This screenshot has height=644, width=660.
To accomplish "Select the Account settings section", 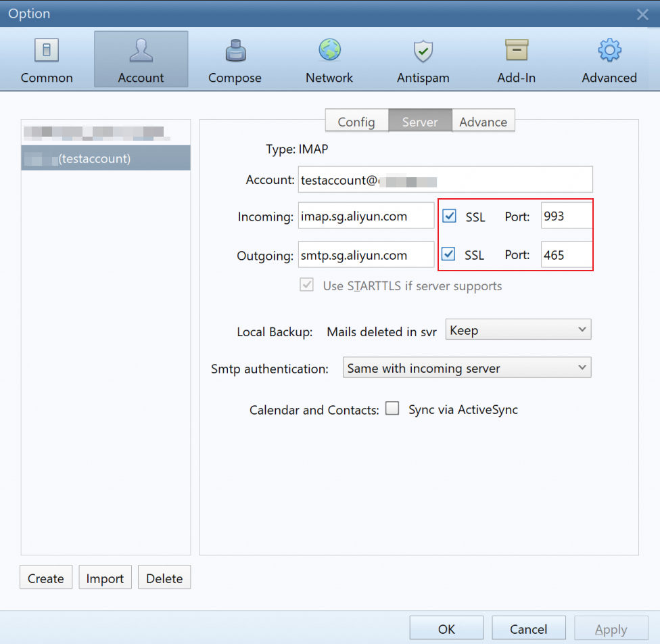I will (x=141, y=60).
